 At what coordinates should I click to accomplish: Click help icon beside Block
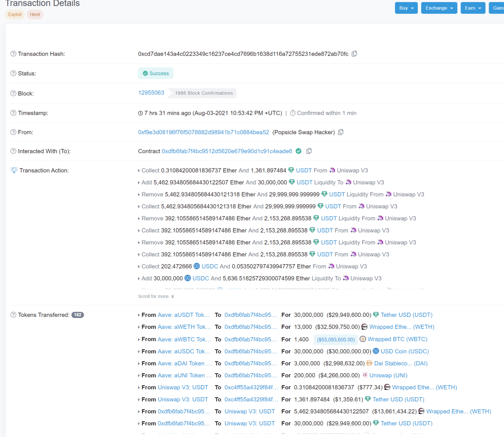tap(13, 93)
